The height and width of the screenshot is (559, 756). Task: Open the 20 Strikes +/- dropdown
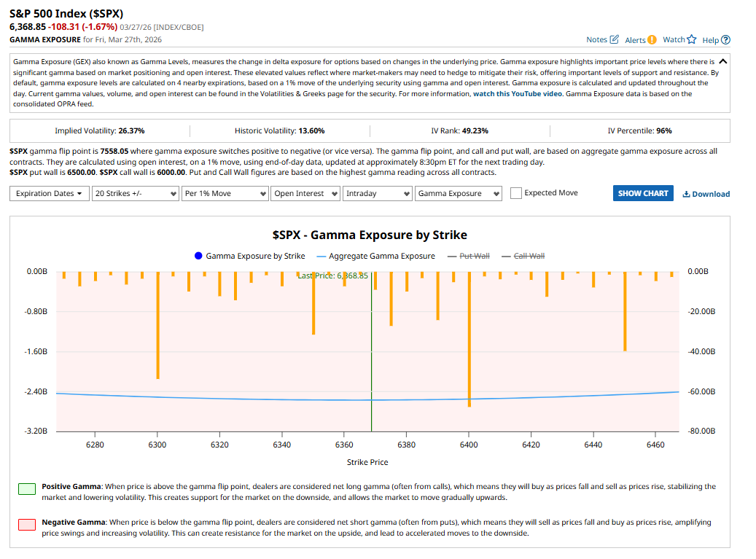(x=136, y=194)
